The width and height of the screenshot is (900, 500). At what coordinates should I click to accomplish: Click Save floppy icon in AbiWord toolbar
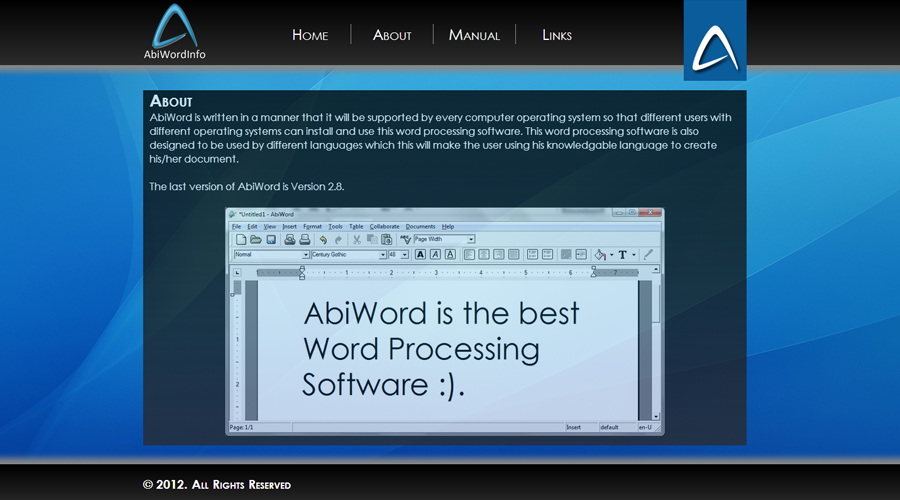click(271, 239)
